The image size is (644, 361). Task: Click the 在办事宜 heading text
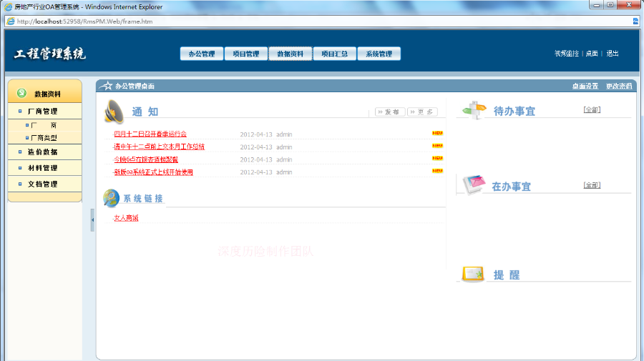click(x=512, y=187)
